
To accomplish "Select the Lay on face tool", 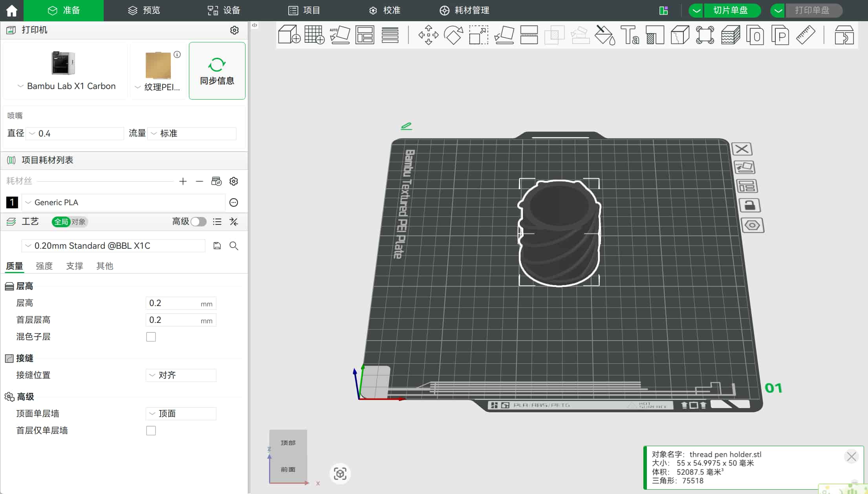I will click(x=504, y=35).
